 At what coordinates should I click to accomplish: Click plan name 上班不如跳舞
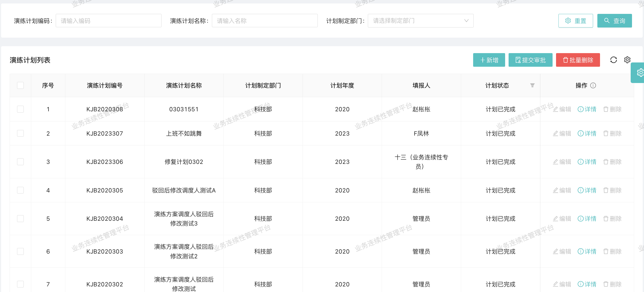coord(184,133)
